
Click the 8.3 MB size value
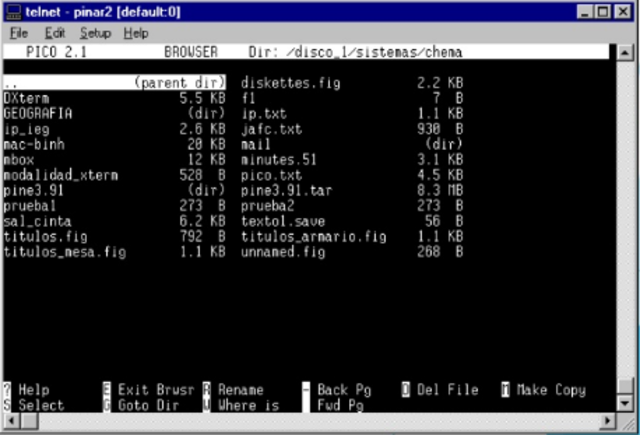(x=440, y=191)
